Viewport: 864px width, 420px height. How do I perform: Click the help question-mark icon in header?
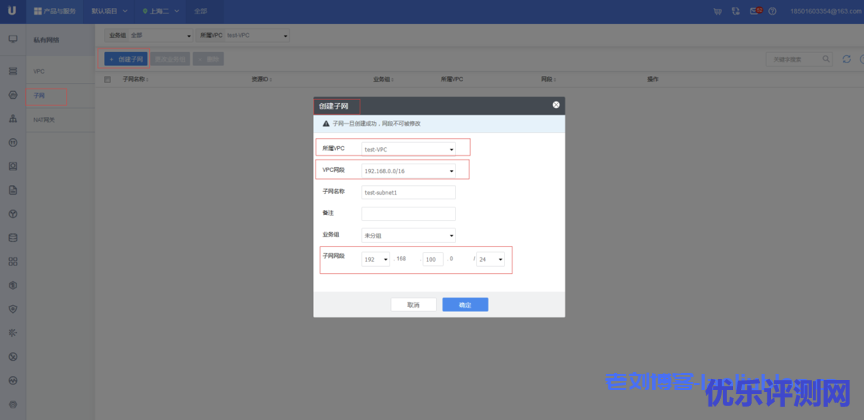coord(773,11)
